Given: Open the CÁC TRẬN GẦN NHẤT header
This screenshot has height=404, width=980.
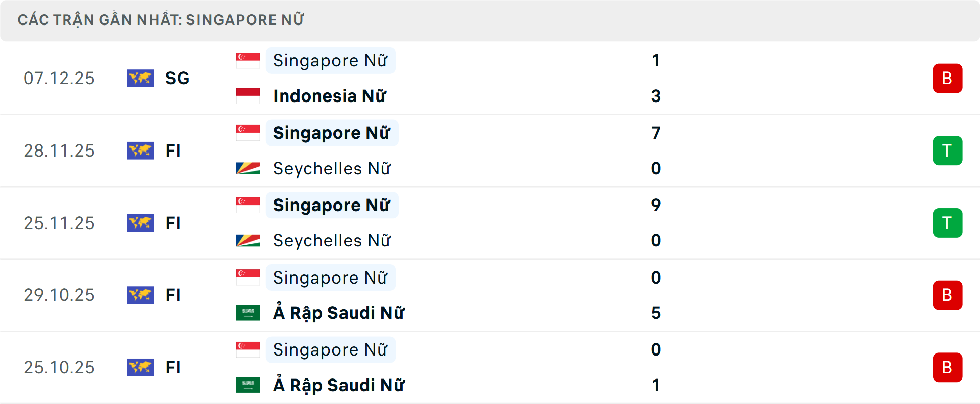Looking at the screenshot, I should (161, 20).
